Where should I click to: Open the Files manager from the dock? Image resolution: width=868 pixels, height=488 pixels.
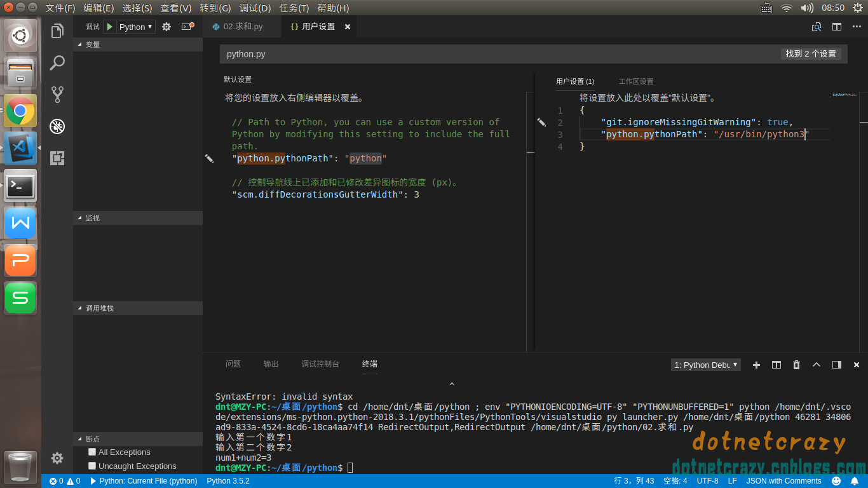[x=20, y=72]
